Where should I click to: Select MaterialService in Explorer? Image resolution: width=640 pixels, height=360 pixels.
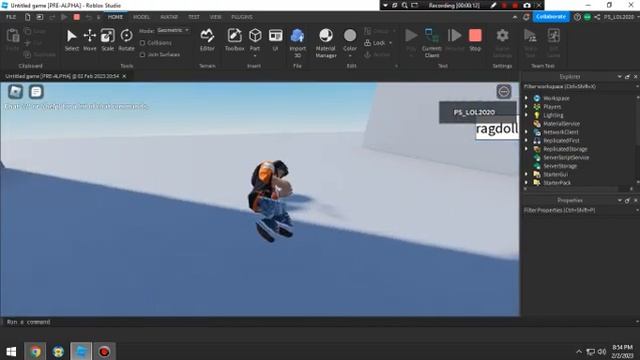(x=561, y=124)
